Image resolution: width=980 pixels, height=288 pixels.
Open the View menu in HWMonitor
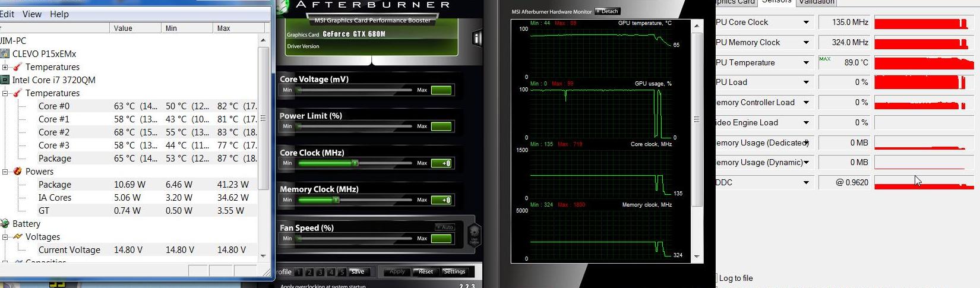click(32, 14)
